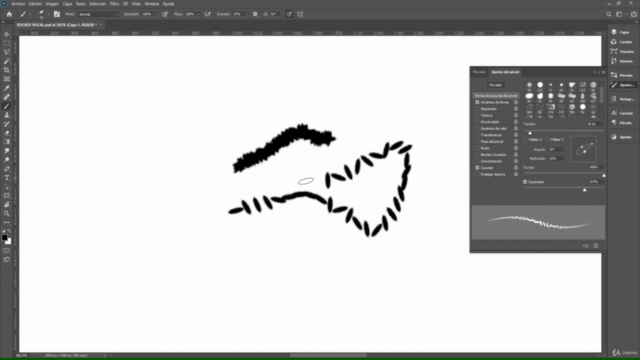Open the Filtro menu

114,4
